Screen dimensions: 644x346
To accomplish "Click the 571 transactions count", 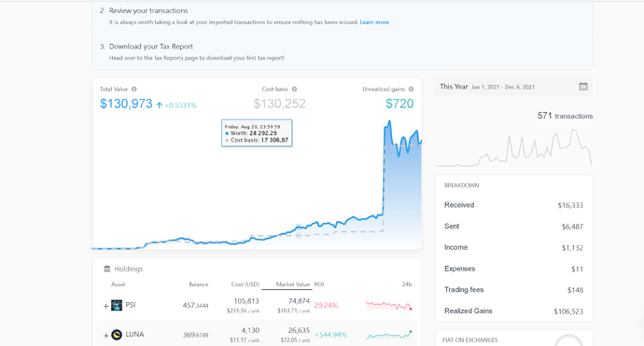I will click(x=566, y=116).
